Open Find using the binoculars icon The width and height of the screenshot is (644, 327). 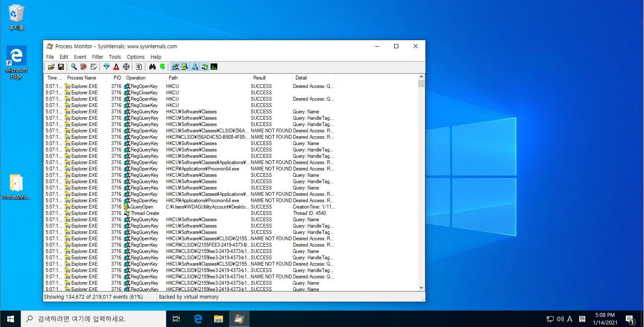coord(153,67)
